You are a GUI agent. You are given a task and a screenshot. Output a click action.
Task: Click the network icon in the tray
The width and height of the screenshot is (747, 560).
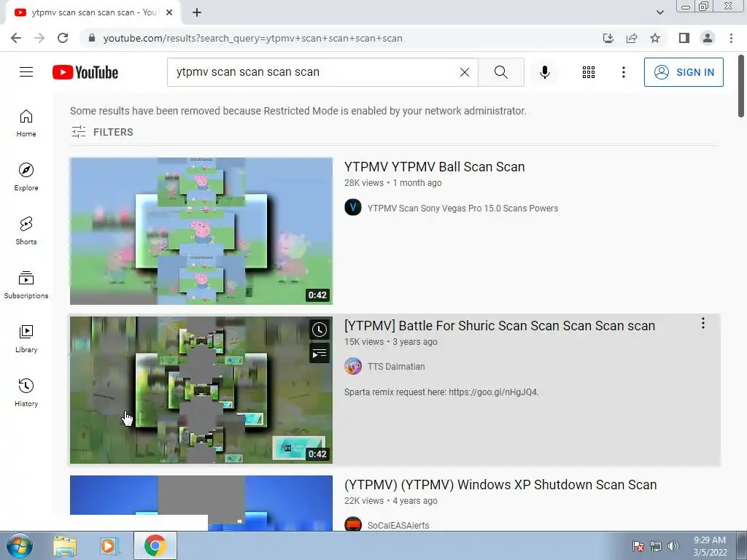click(656, 546)
